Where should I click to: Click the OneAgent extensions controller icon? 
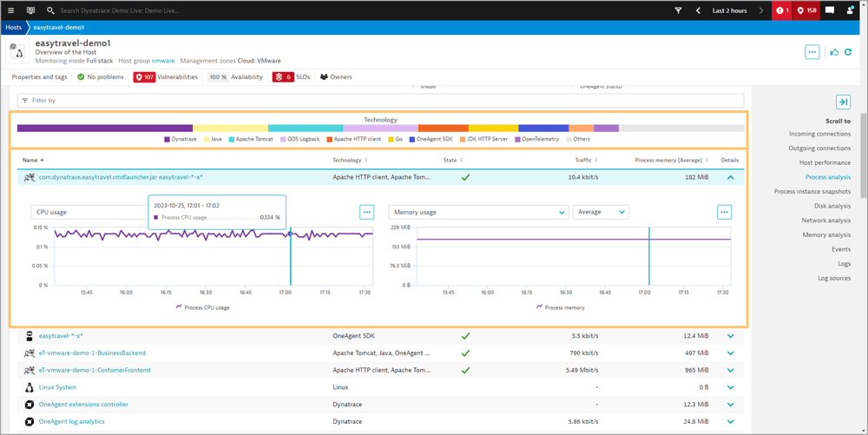30,405
